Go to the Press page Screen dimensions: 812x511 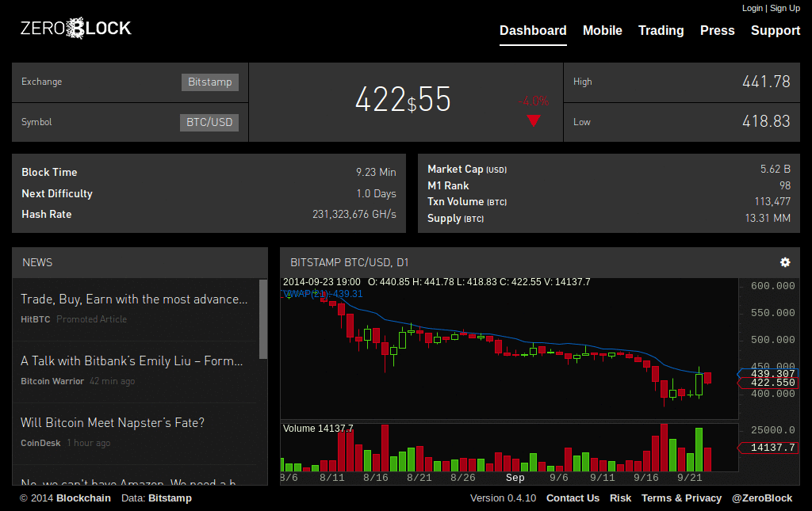(x=717, y=31)
